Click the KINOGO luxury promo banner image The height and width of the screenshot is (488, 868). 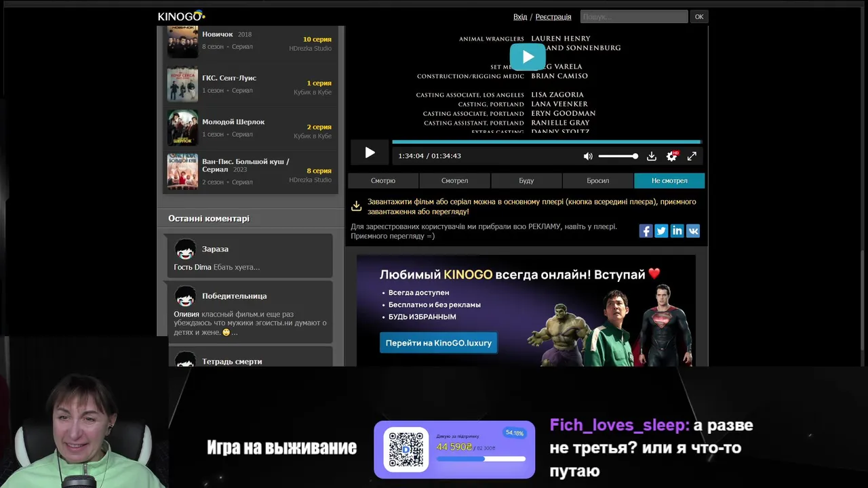(x=526, y=310)
